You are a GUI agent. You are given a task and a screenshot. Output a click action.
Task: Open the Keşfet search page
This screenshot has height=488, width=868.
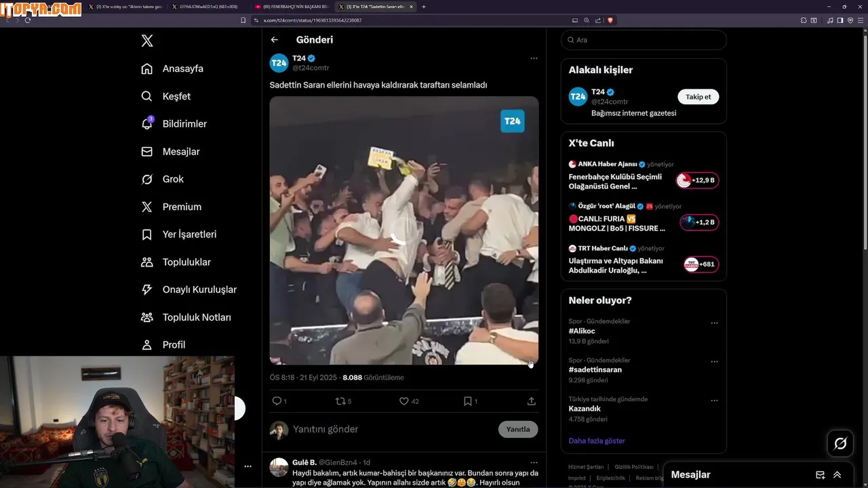[166, 96]
